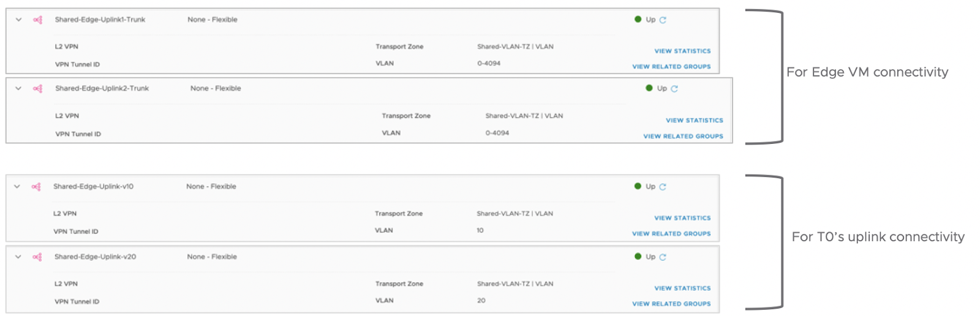Click segment icon for Shared-Edge-Uplink-v20
This screenshot has height=316, width=980.
37,257
